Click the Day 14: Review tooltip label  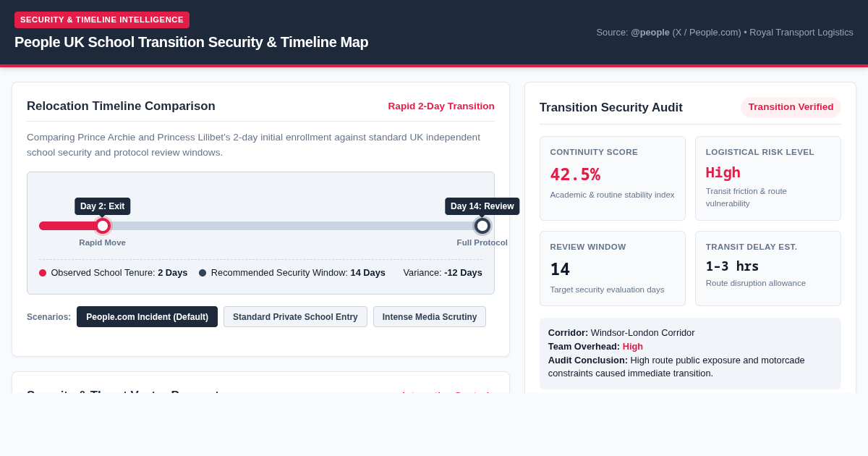[482, 206]
